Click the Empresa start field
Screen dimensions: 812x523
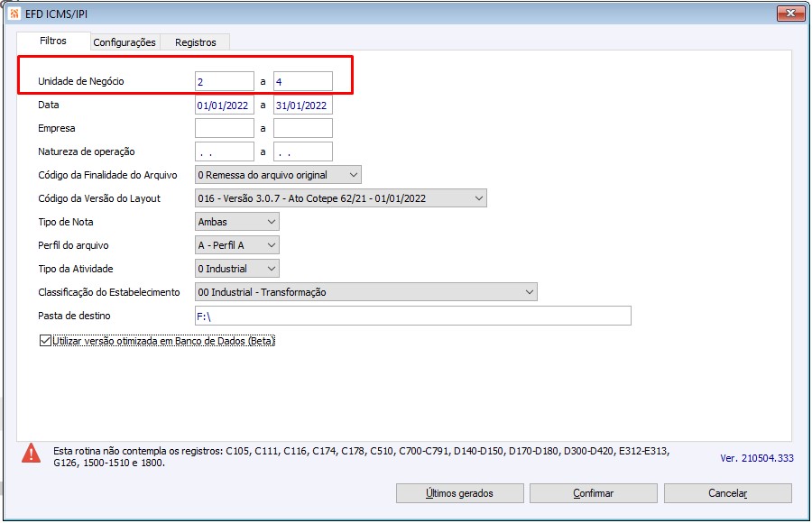click(225, 128)
